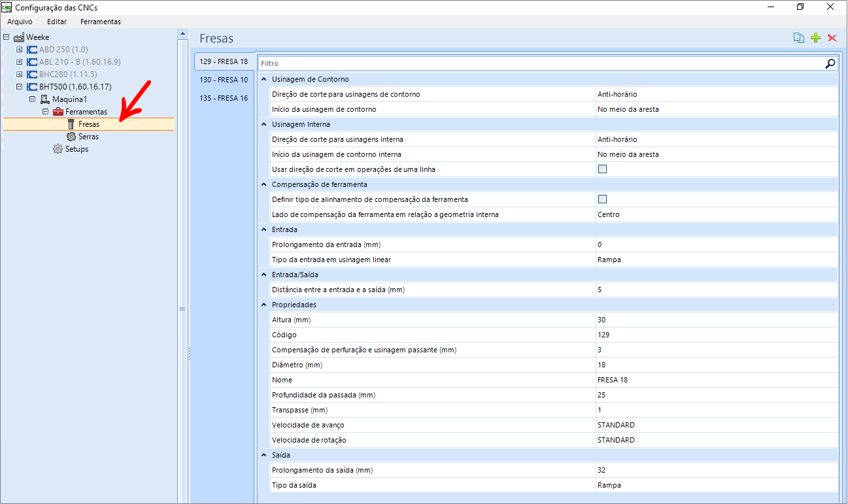
Task: Collapse the Entrada section
Action: pyautogui.click(x=264, y=229)
